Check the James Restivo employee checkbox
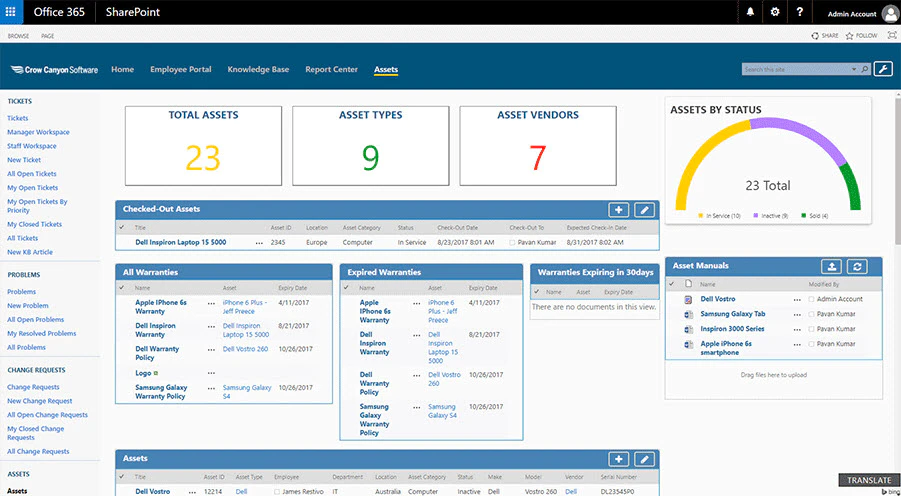 278,492
